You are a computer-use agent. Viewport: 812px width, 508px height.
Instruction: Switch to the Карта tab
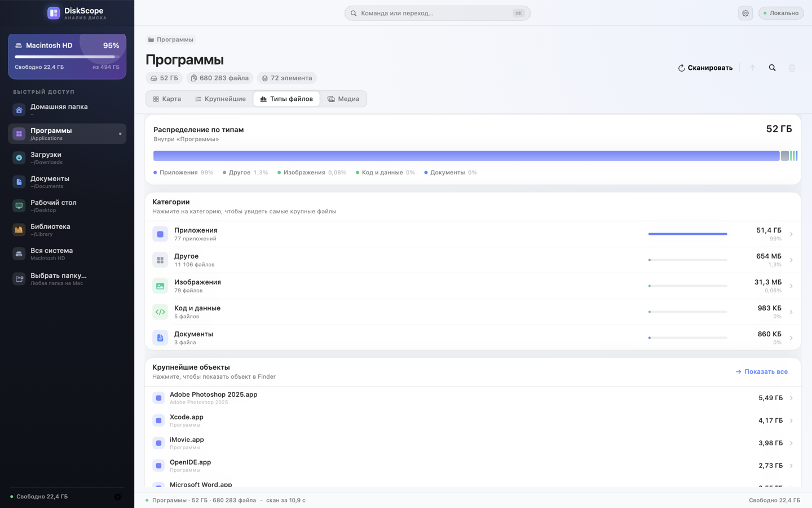(167, 99)
